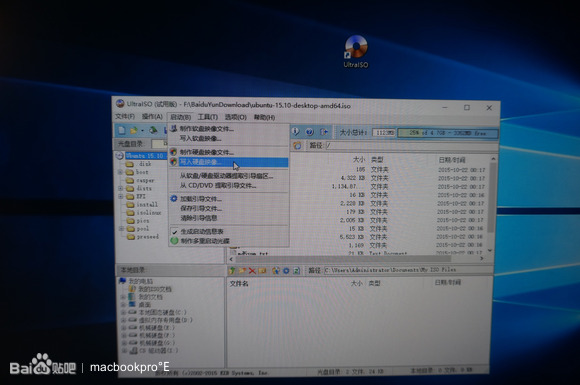Select 机械硬盘 (G:) in local tree

click(x=157, y=343)
